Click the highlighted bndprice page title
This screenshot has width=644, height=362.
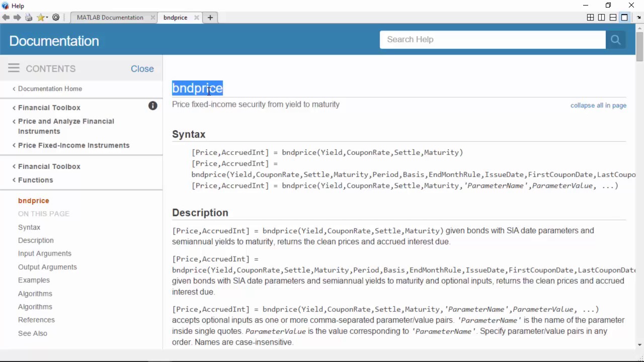click(197, 88)
